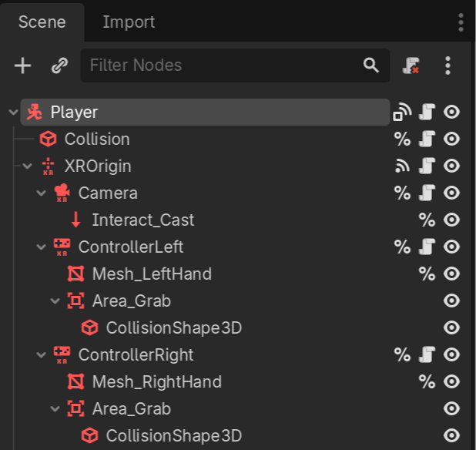Open script icon on Camera row
The height and width of the screenshot is (450, 476).
coord(427,193)
